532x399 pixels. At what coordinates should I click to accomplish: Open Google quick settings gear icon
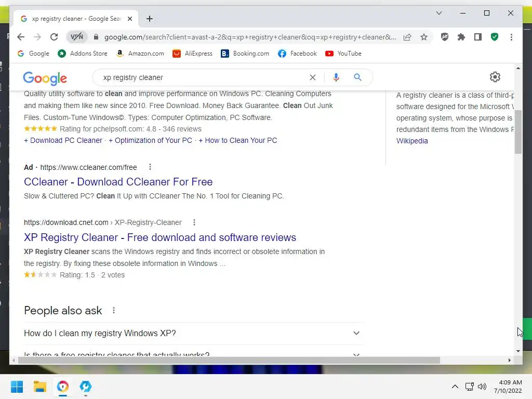click(495, 77)
